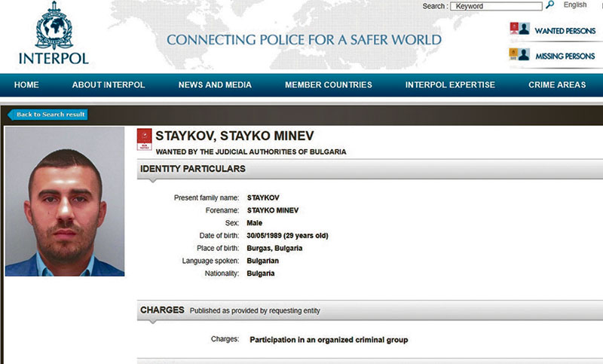The height and width of the screenshot is (364, 603).
Task: Click 'WANTED BY THE JUDICIAL AUTHORITIES OF BULGARIA'
Action: coord(251,151)
